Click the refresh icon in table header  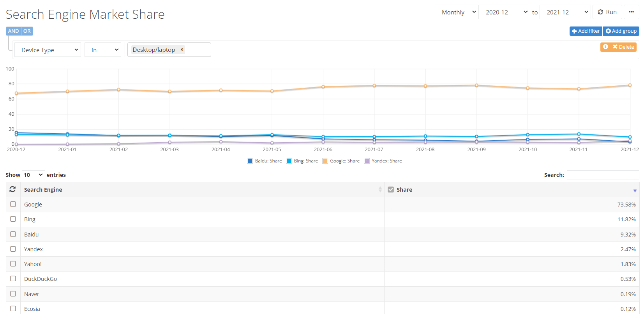pos(12,189)
